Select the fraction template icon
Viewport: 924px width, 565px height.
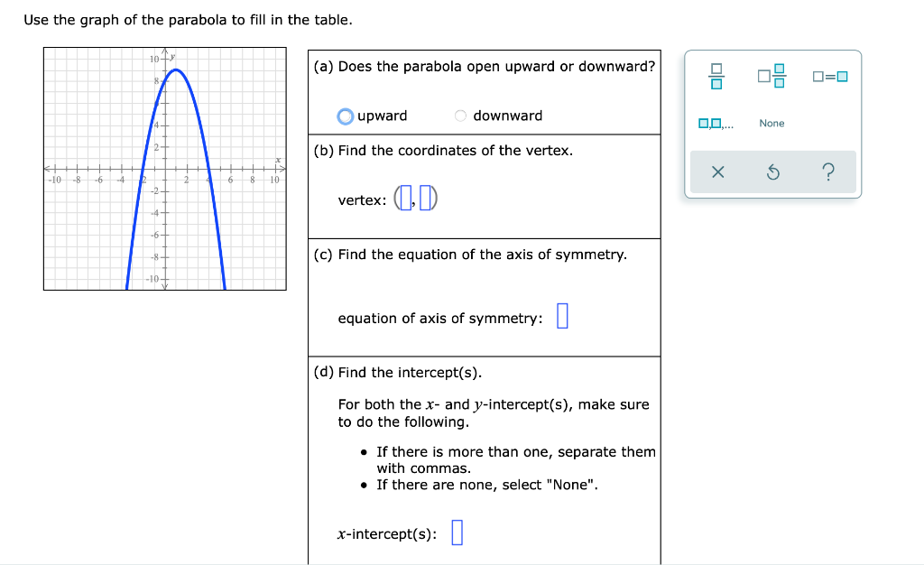click(x=716, y=77)
